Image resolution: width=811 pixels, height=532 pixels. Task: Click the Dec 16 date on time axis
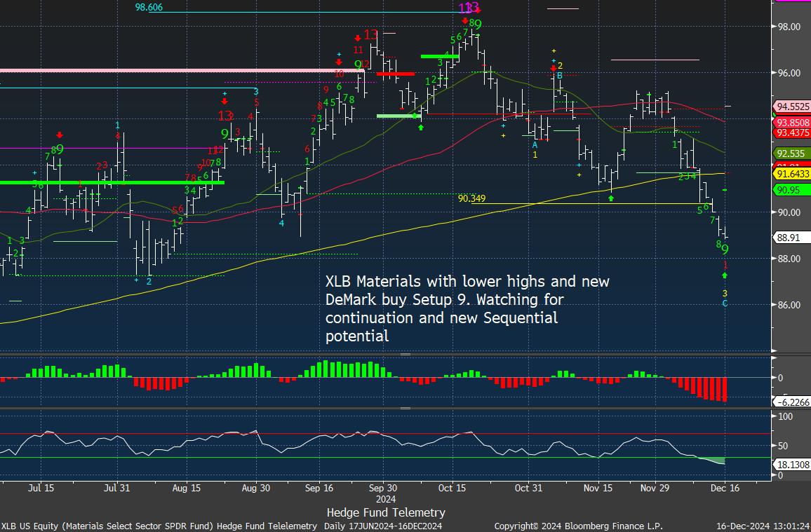tap(723, 488)
